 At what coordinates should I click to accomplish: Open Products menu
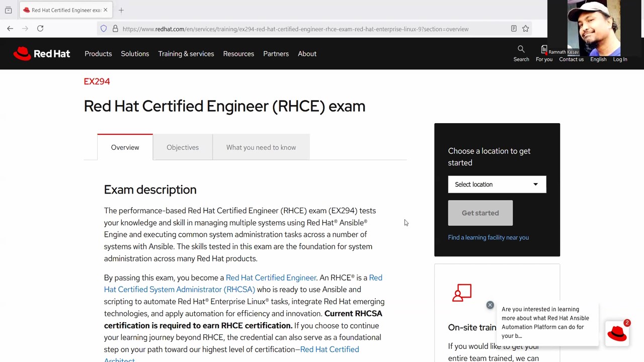click(x=98, y=54)
